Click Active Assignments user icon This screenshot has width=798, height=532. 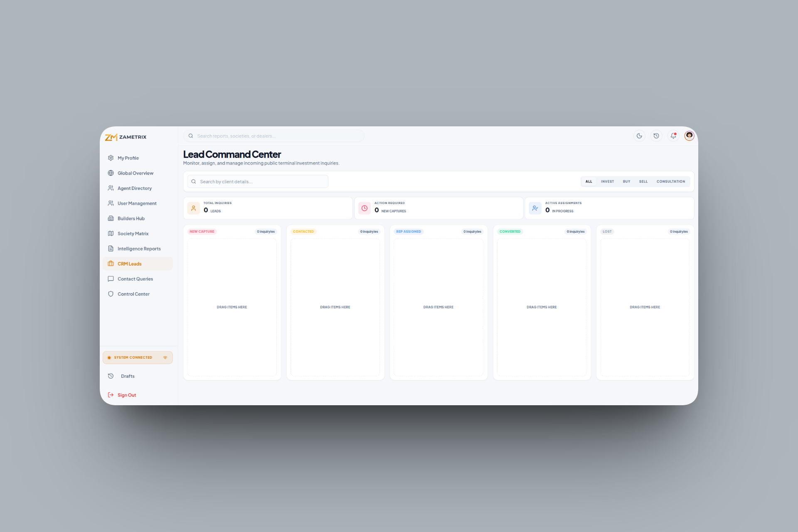[535, 208]
